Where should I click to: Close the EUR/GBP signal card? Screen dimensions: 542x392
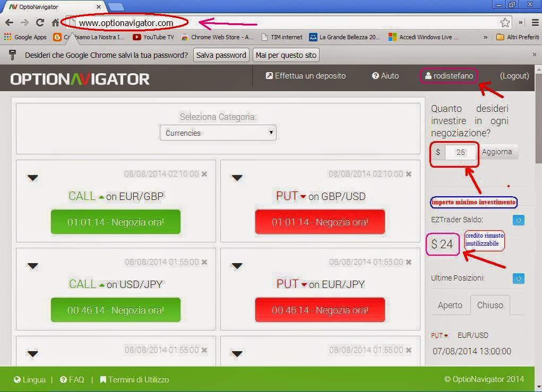coord(204,174)
